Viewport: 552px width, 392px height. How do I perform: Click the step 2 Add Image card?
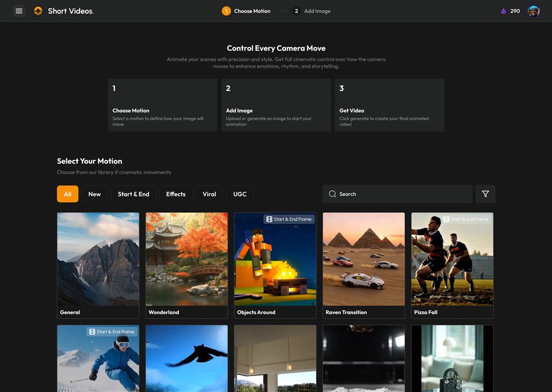pyautogui.click(x=276, y=105)
